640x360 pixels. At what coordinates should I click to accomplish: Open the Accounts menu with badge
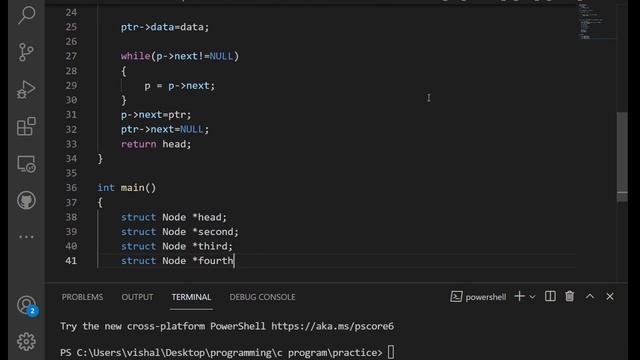point(27,306)
